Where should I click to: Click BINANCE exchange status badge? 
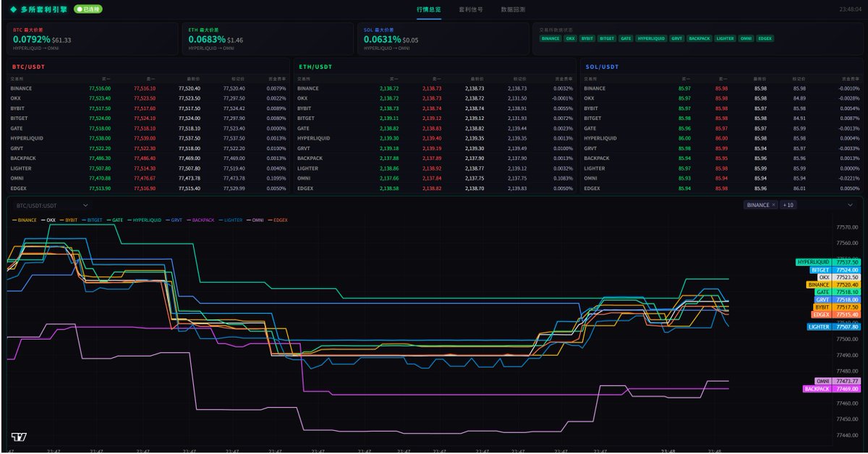tap(550, 38)
